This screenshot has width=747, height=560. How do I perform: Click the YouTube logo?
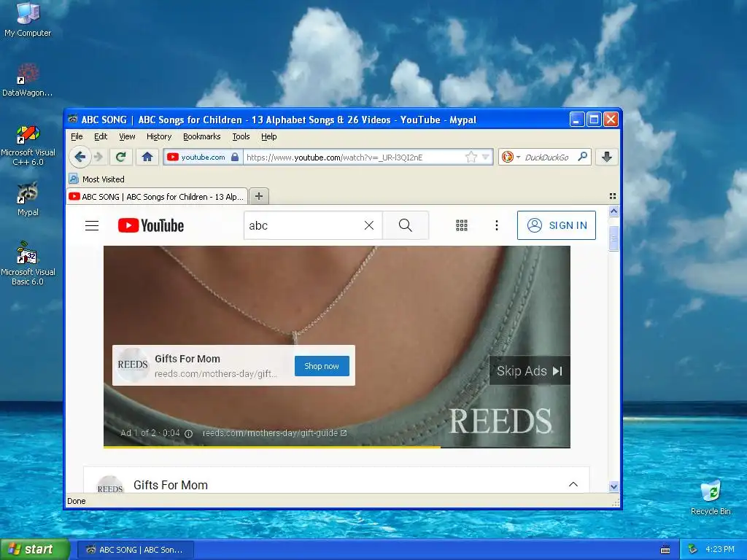tap(150, 225)
